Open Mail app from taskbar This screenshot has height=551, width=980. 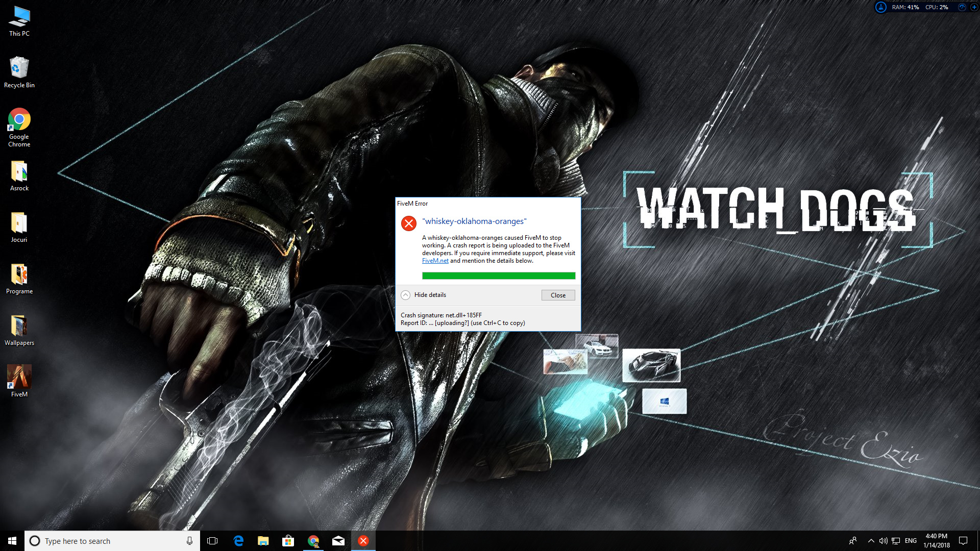(x=338, y=541)
